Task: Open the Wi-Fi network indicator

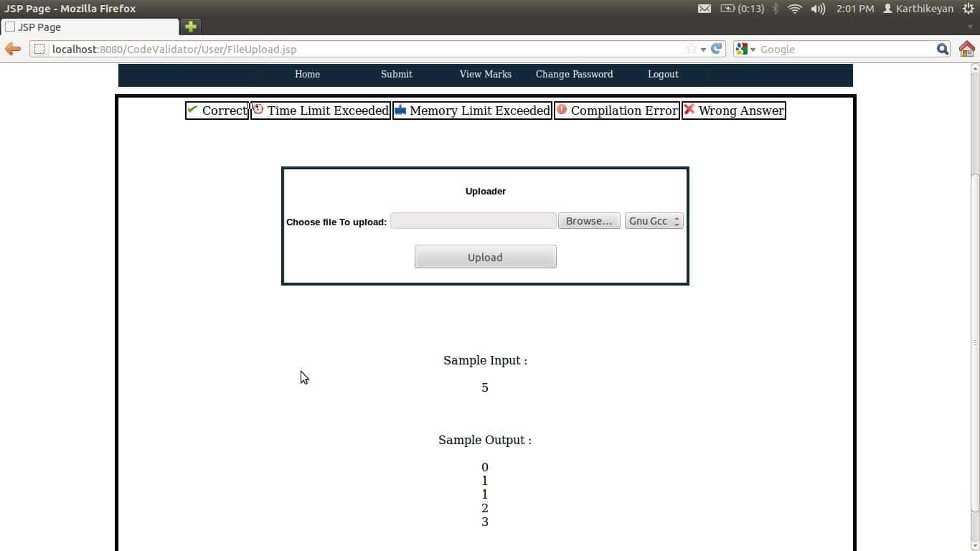Action: point(794,9)
